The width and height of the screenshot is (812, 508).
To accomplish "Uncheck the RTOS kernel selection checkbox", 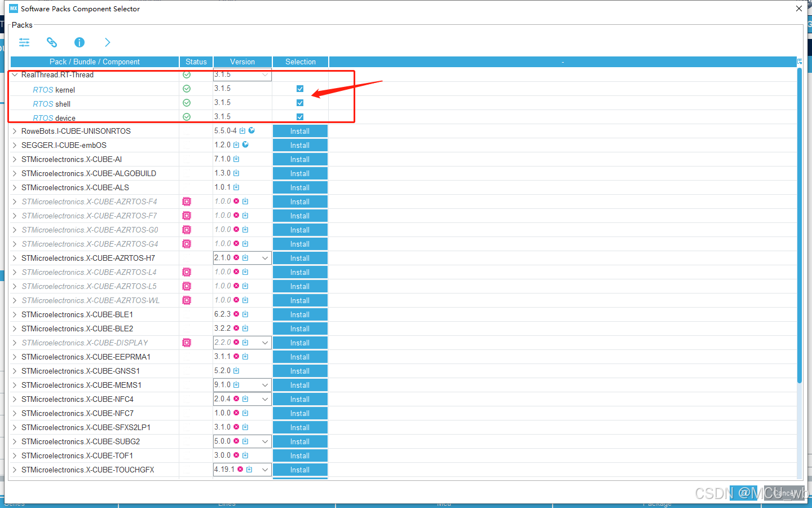I will click(x=300, y=89).
